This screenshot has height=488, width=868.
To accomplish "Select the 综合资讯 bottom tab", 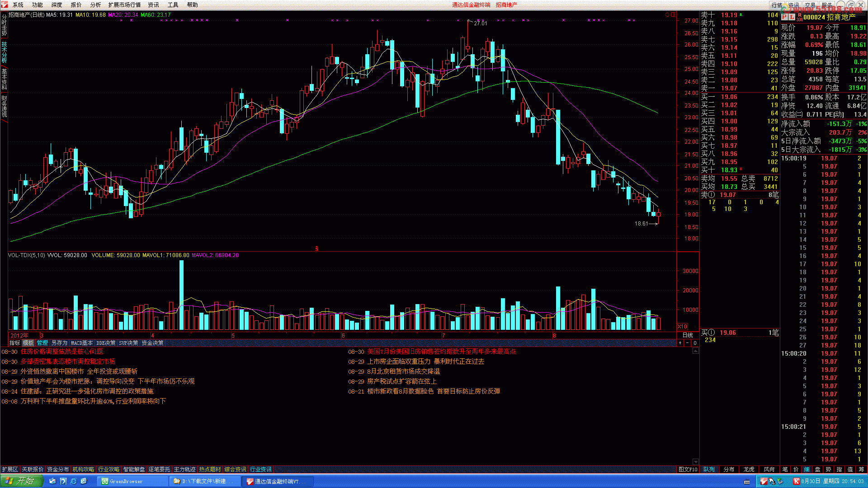I will [x=235, y=469].
